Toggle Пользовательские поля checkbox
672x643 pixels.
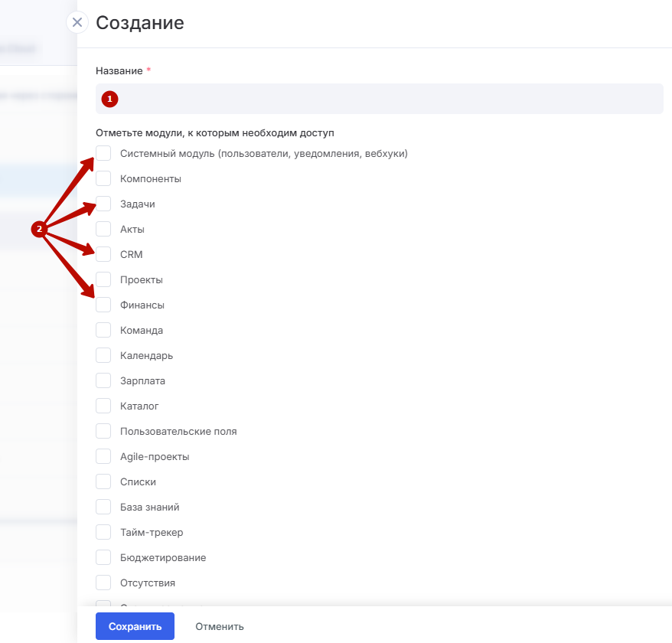[x=103, y=431]
